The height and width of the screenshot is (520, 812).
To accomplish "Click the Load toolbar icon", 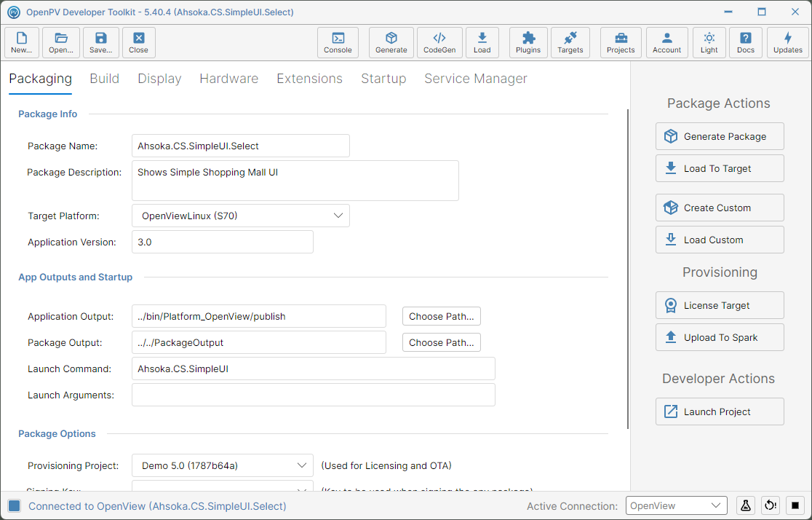I will [x=482, y=42].
